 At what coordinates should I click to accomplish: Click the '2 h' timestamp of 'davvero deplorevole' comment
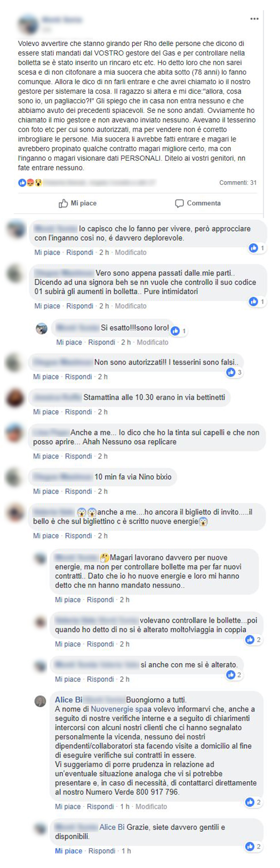coord(104,252)
